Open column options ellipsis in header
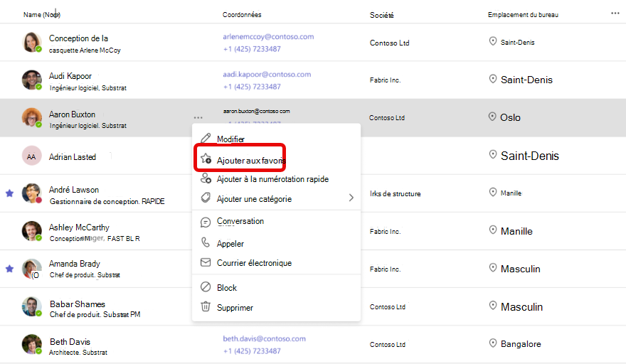 tap(615, 14)
